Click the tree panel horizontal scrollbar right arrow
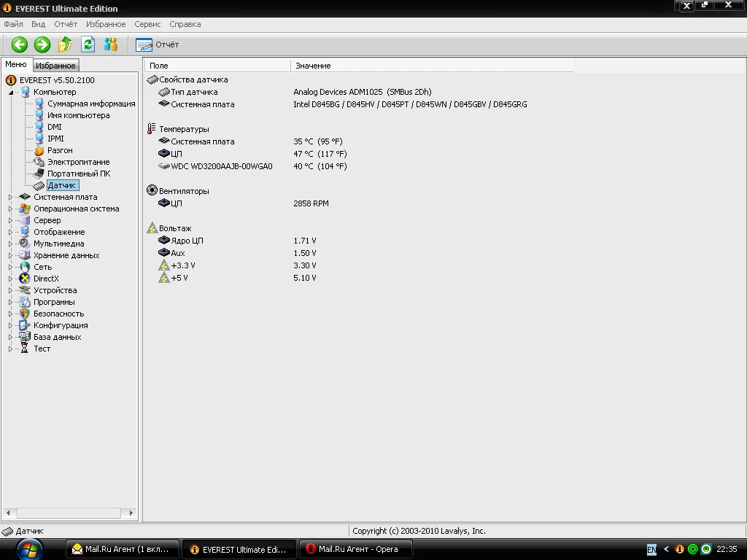 131,513
